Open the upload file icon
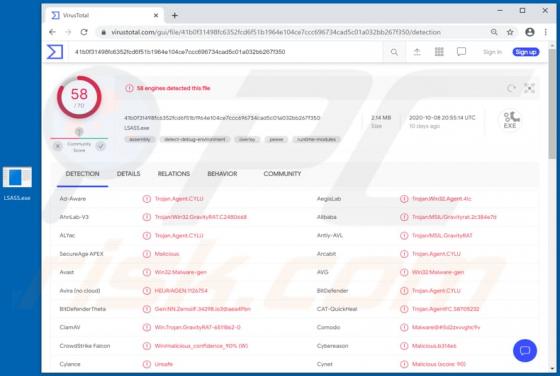The image size is (560, 376). pyautogui.click(x=417, y=52)
